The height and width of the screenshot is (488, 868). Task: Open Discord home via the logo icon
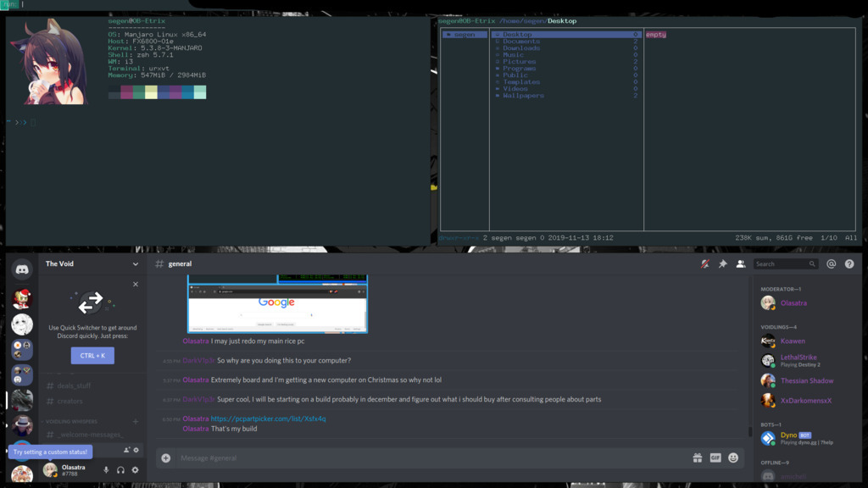click(22, 269)
